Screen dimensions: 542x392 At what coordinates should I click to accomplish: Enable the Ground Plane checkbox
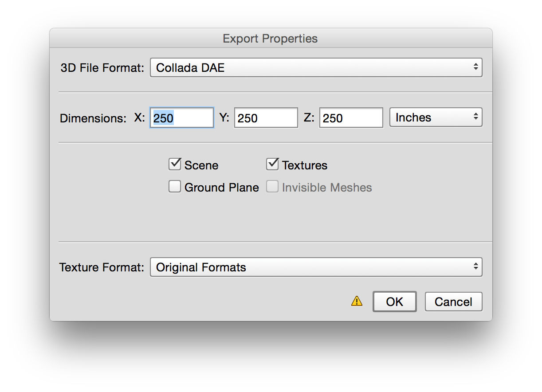pyautogui.click(x=175, y=187)
